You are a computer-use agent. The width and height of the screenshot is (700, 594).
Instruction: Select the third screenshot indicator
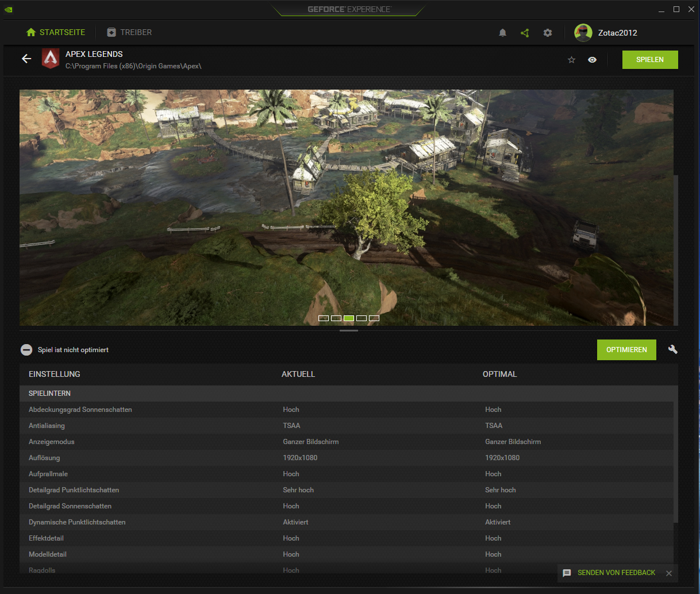349,318
